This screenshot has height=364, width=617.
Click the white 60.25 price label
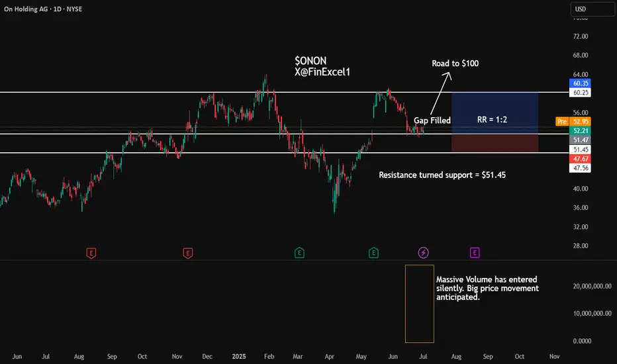click(x=580, y=93)
